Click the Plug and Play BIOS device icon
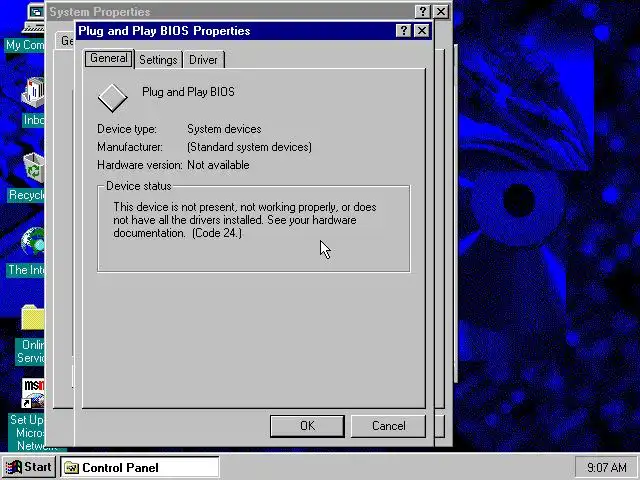 click(x=113, y=98)
